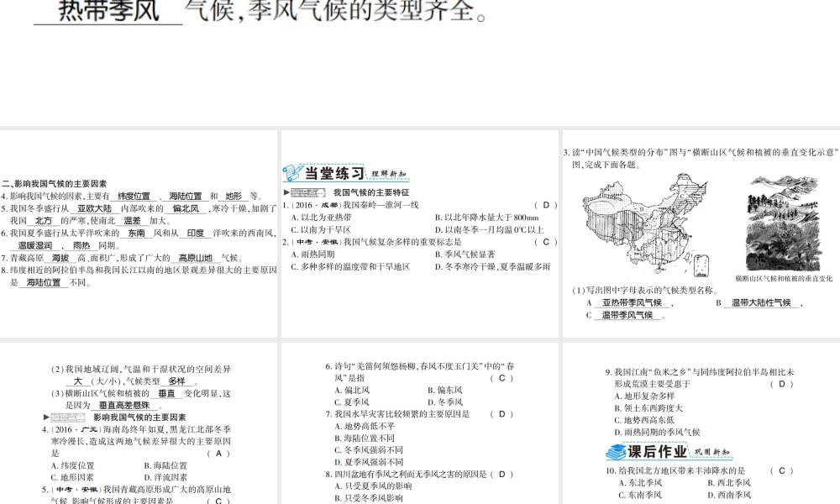Open the slide with 二、影响我国气候的主要因素
This screenshot has width=840, height=504.
point(139,234)
